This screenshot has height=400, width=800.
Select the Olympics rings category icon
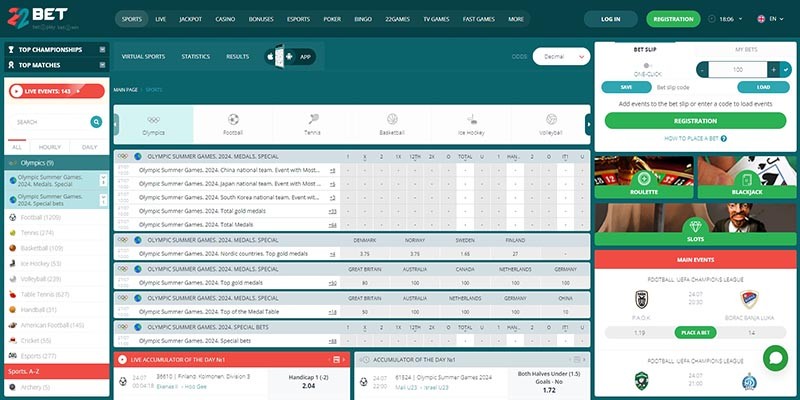[153, 120]
